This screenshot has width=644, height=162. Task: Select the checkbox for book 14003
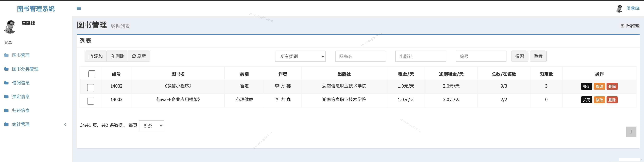click(x=90, y=101)
